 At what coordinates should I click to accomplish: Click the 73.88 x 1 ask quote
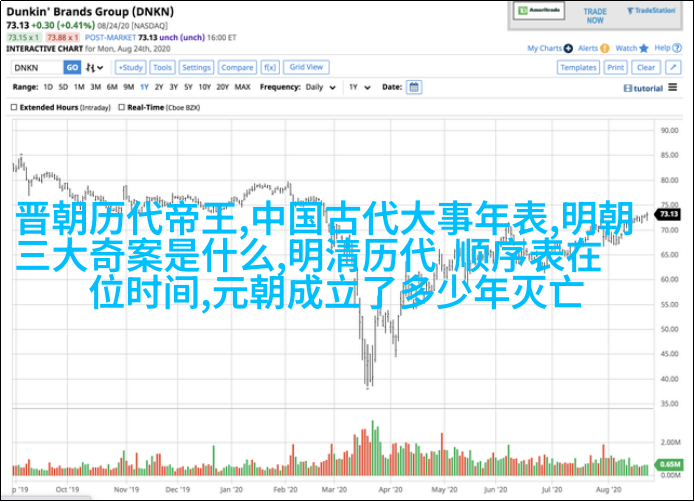pyautogui.click(x=63, y=38)
